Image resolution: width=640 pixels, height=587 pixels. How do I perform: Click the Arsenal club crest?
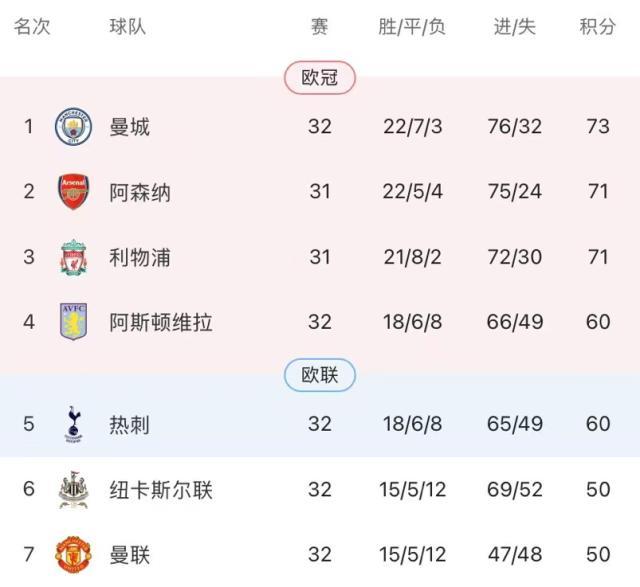[73, 192]
